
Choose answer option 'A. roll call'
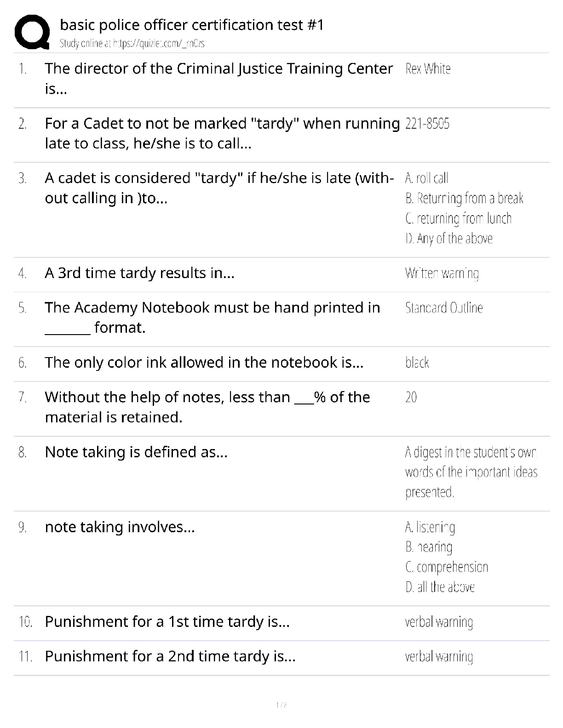426,178
